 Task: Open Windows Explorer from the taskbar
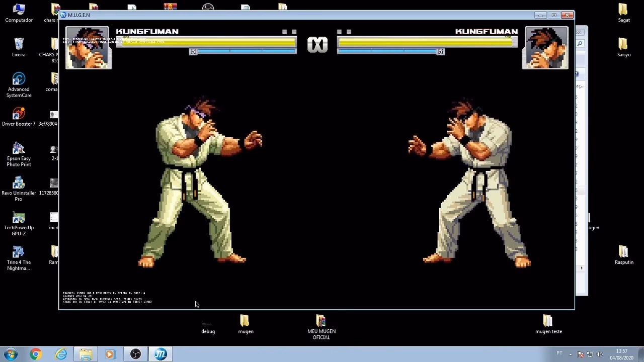pos(86,354)
